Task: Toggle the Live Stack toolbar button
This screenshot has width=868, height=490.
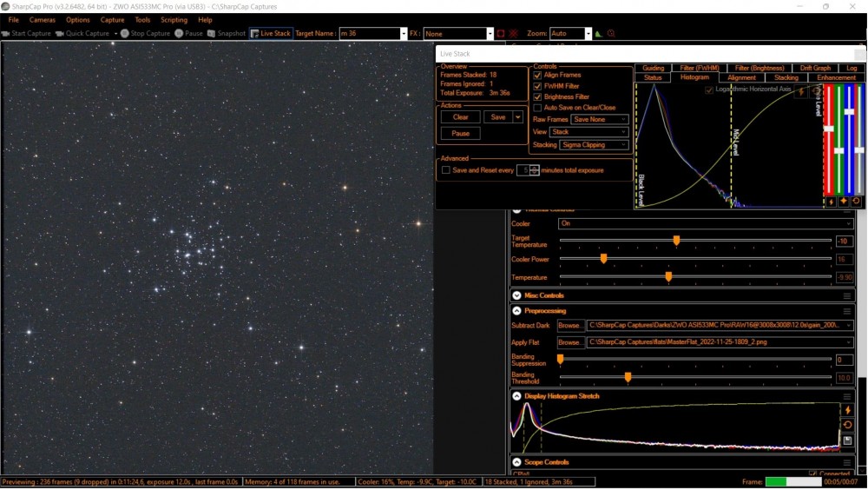Action: 270,33
